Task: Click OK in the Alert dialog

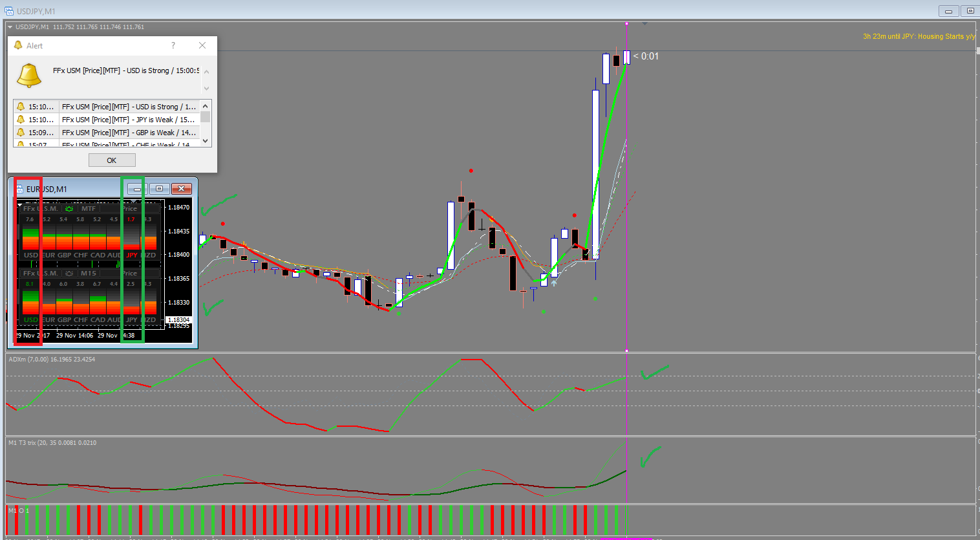Action: click(x=112, y=160)
